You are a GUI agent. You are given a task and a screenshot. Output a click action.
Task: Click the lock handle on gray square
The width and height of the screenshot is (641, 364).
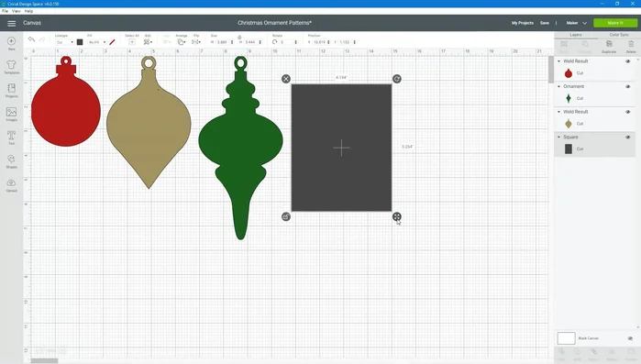coord(286,216)
